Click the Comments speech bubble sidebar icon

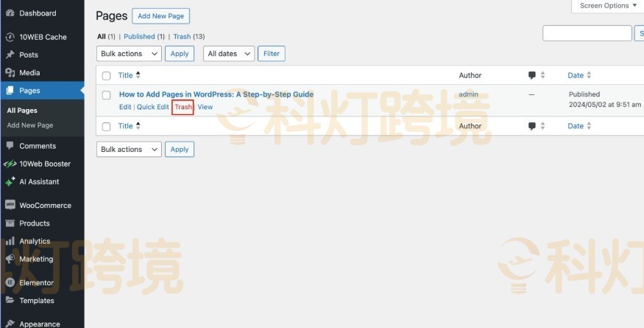coord(10,146)
